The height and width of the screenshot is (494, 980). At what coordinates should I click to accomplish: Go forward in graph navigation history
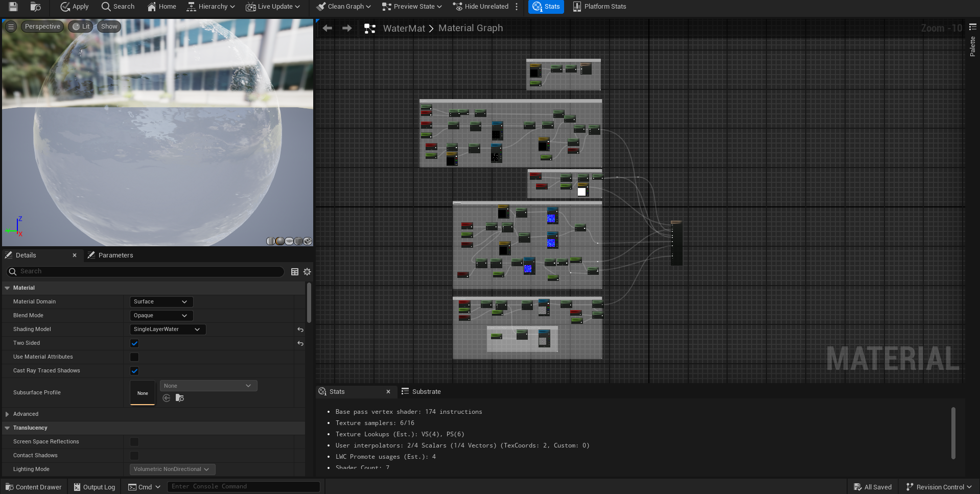347,28
